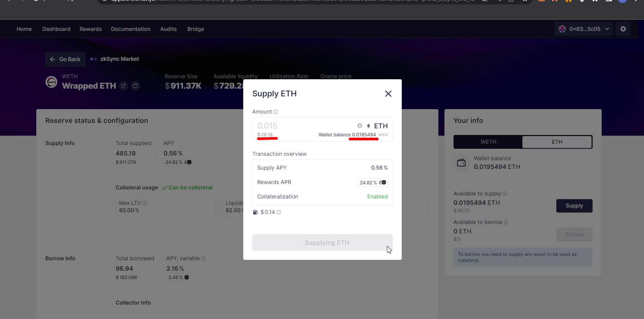Open the Audits nav item

(168, 29)
